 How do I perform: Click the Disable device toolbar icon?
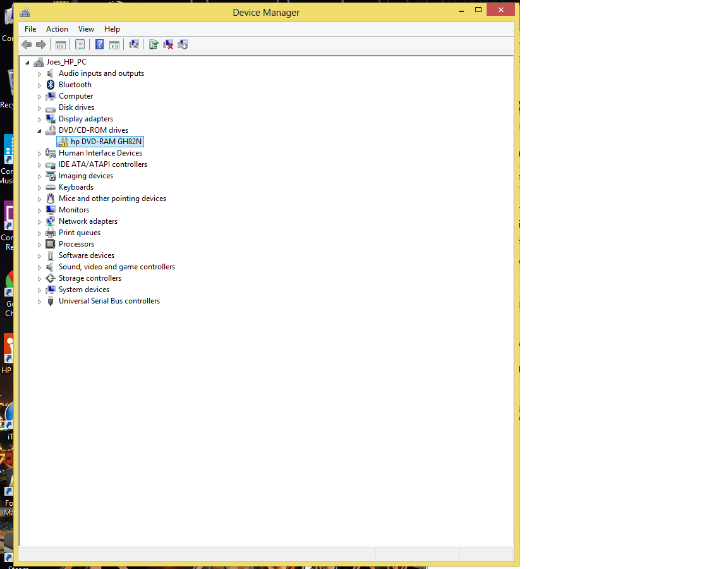coord(183,44)
